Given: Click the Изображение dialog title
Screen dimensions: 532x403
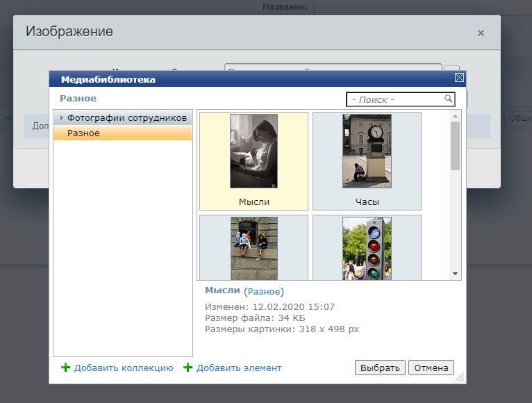Looking at the screenshot, I should click(x=69, y=31).
